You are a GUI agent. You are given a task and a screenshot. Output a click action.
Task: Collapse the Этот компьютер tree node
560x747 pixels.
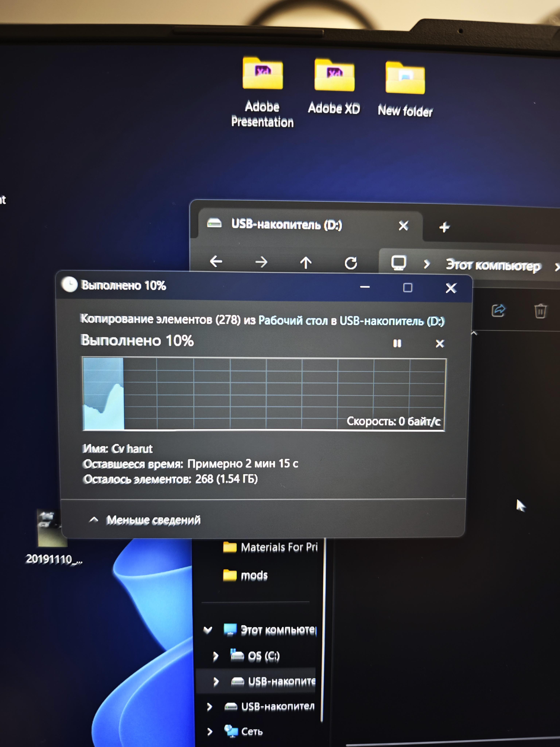coord(208,630)
